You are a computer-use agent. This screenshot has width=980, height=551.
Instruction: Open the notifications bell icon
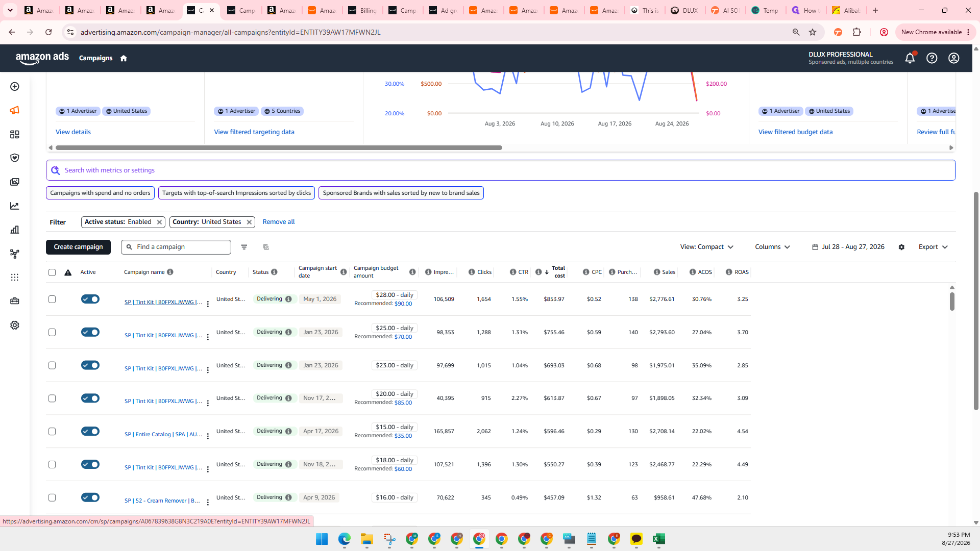910,58
